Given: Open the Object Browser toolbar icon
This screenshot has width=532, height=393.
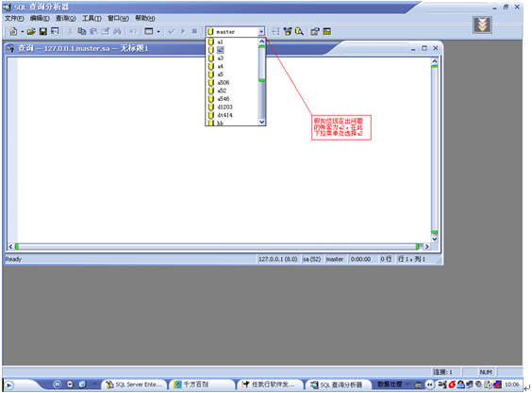Looking at the screenshot, I should pos(288,31).
